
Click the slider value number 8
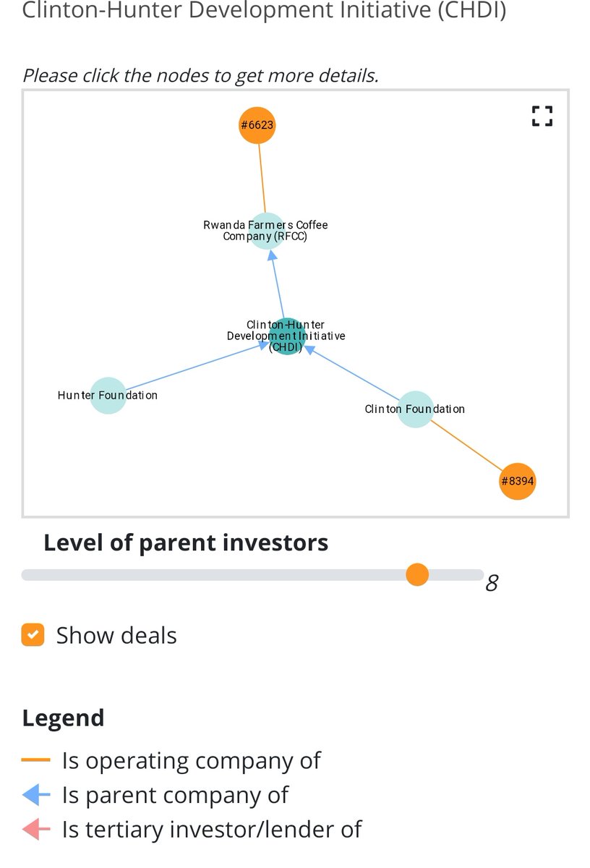(x=492, y=583)
